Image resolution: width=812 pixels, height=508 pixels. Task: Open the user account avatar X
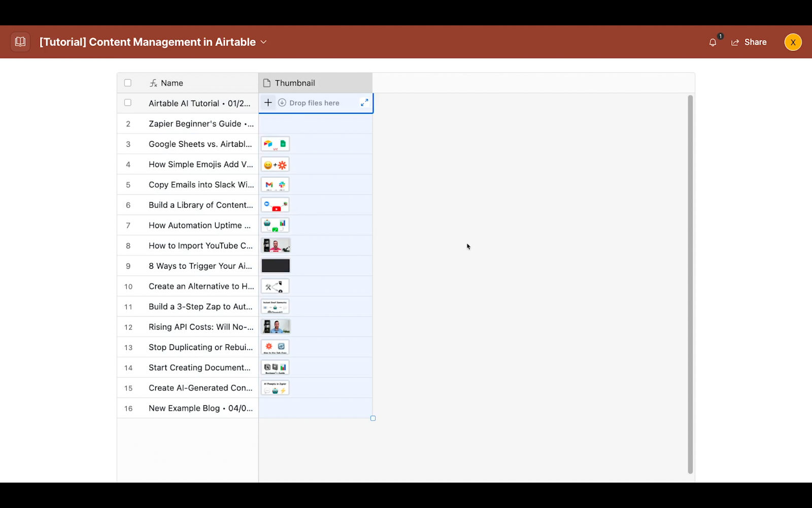point(793,42)
